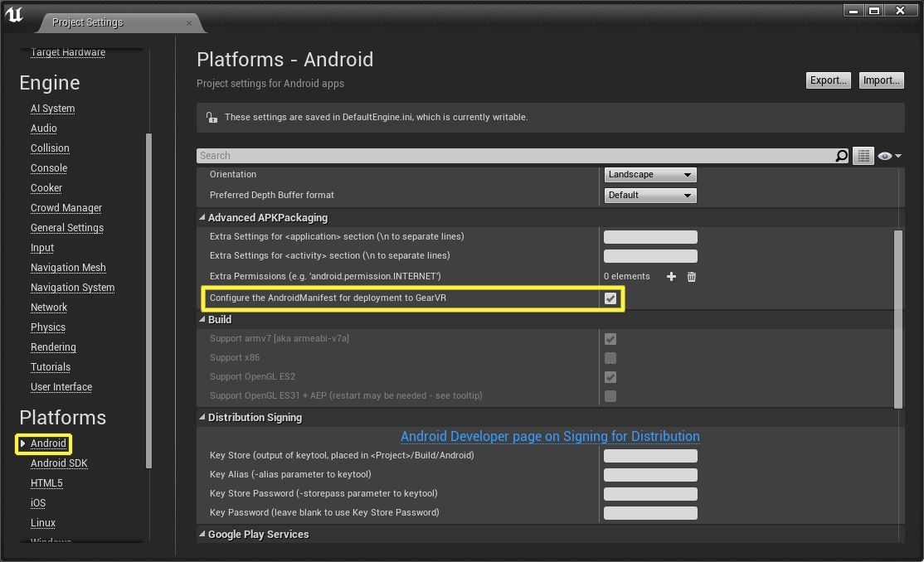Open the Orientation Landscape dropdown
The width and height of the screenshot is (924, 562).
[650, 174]
